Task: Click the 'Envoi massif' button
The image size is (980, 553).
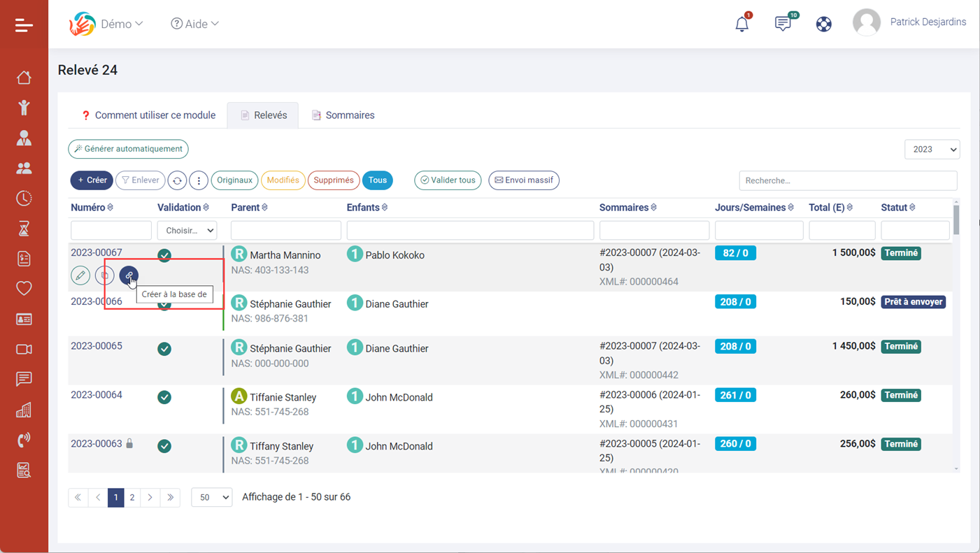Action: coord(524,180)
